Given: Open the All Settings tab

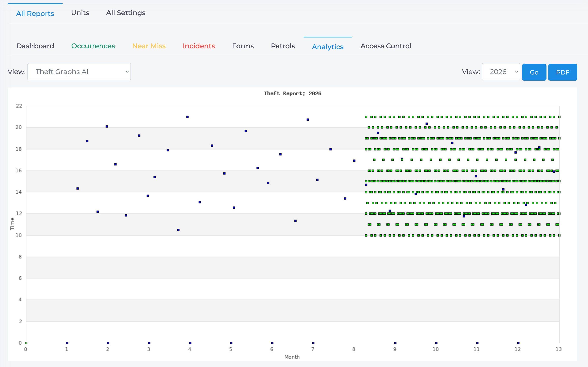Looking at the screenshot, I should [x=126, y=13].
